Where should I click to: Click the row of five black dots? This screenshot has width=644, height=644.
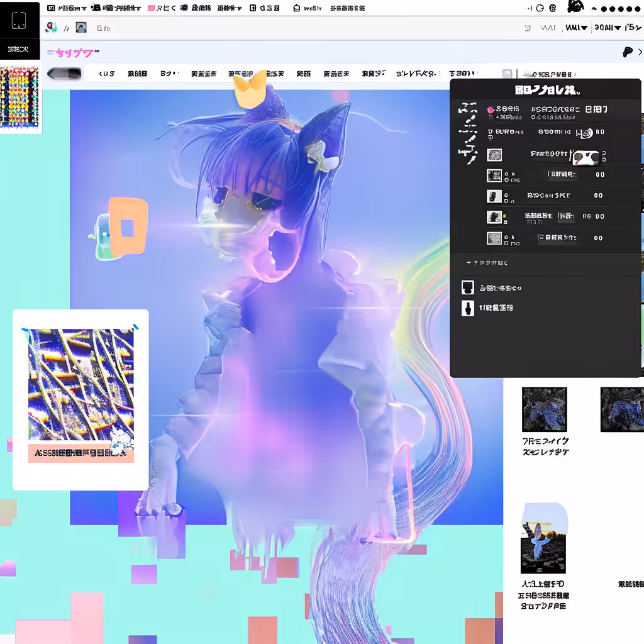click(x=620, y=9)
